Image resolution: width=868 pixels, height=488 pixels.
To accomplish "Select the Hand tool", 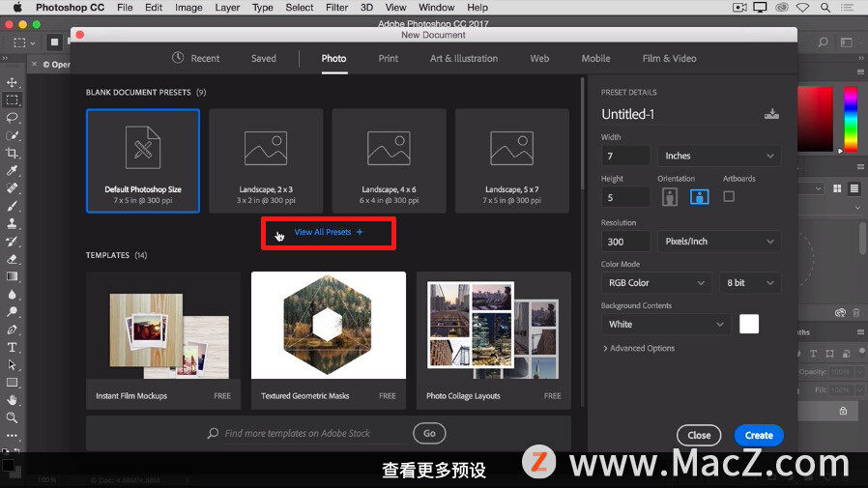I will 12,400.
